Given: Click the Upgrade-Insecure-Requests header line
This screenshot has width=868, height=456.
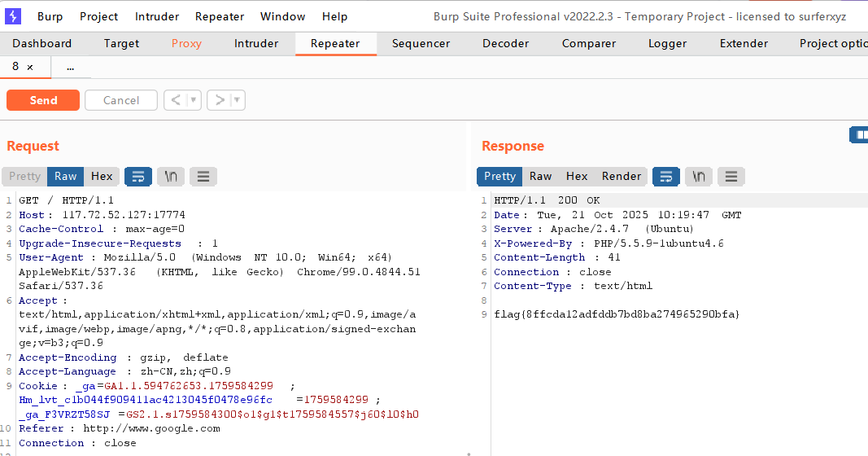Looking at the screenshot, I should tap(119, 243).
